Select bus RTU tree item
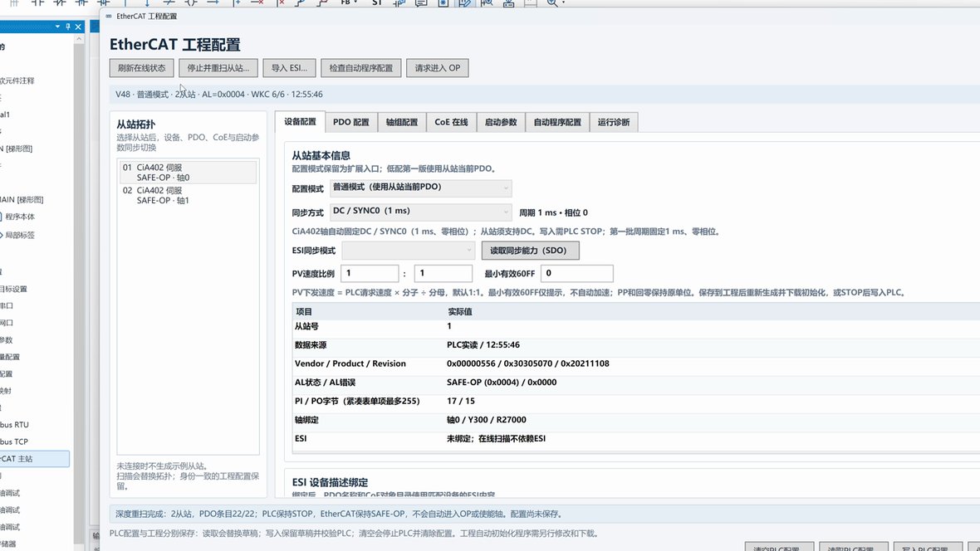Viewport: 980px width, 551px height. tap(14, 425)
